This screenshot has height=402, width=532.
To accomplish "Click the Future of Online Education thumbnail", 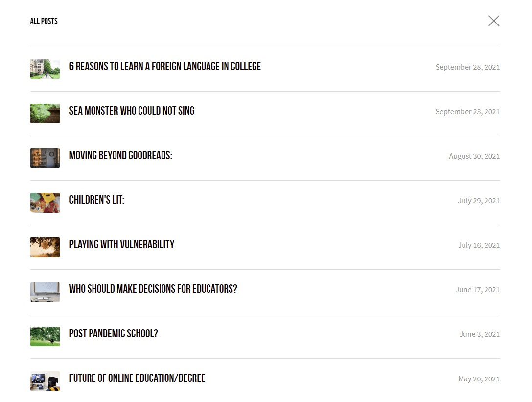I will tap(45, 381).
